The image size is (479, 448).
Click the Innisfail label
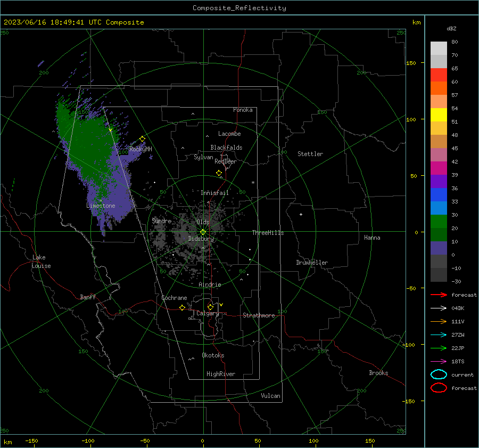tap(214, 193)
